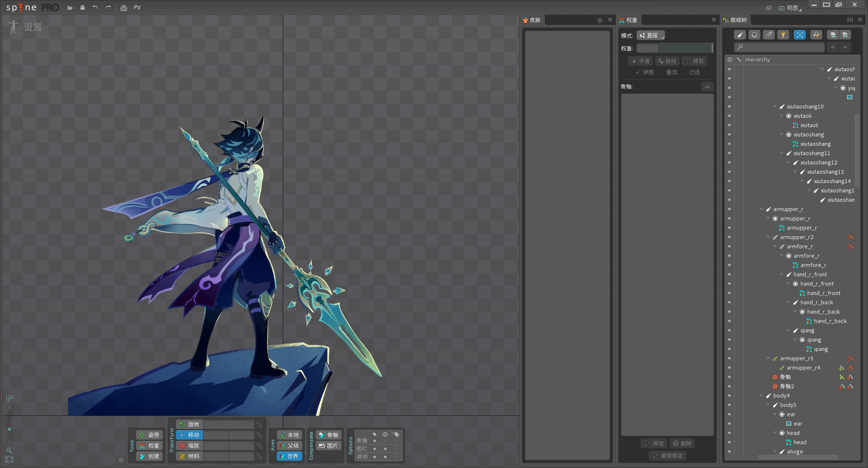Image resolution: width=868 pixels, height=468 pixels.
Task: Click fit-to-view icon at bottom left corner
Action: pos(9,460)
